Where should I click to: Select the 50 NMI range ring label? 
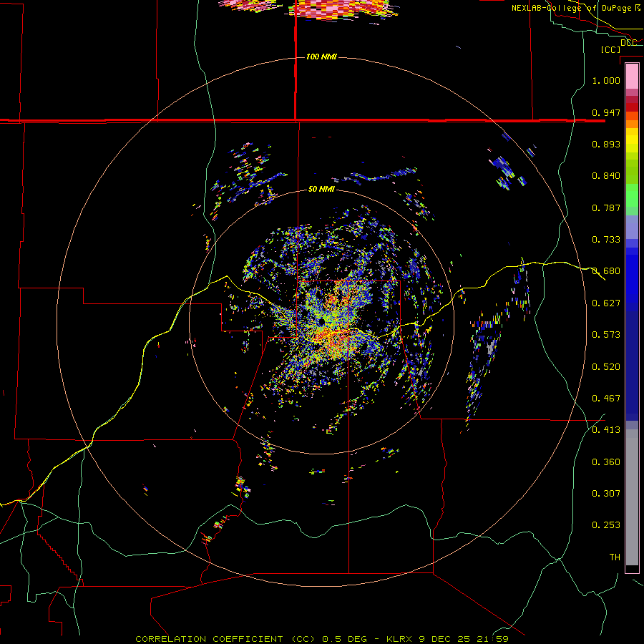point(321,189)
